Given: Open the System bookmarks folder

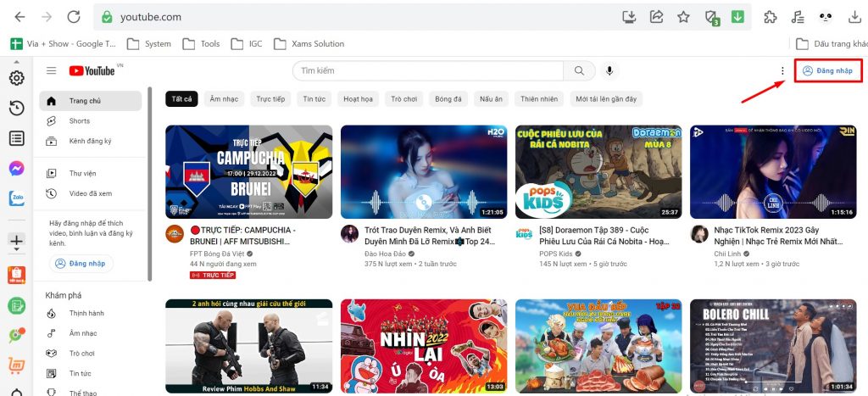Looking at the screenshot, I should click(x=149, y=44).
